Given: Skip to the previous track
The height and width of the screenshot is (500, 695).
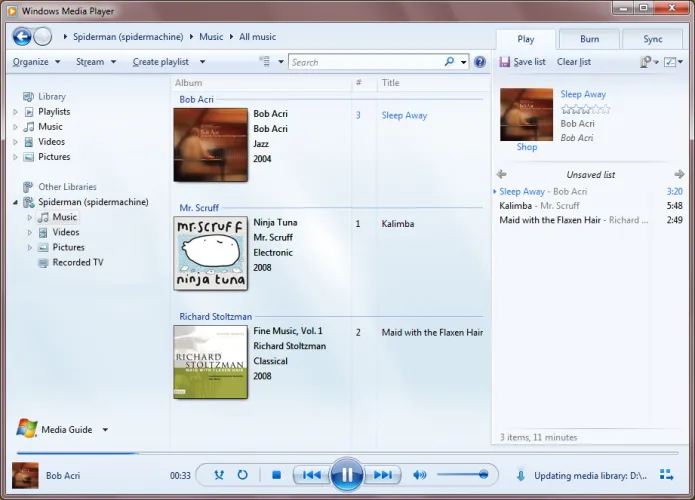Looking at the screenshot, I should pos(311,475).
